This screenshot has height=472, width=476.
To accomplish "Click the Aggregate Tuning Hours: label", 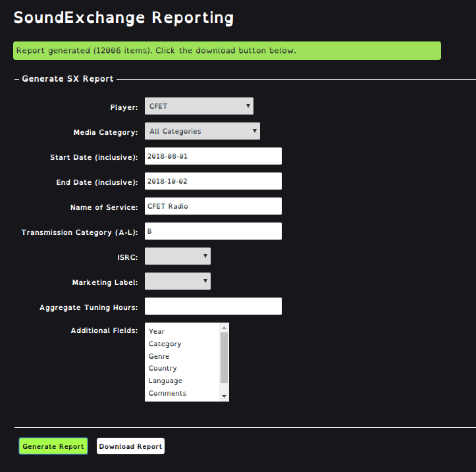I will 89,307.
